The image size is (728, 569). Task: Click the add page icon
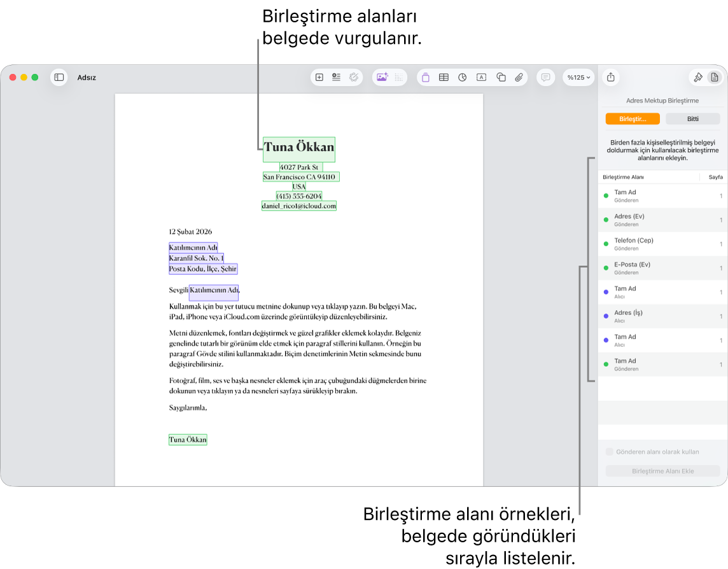pyautogui.click(x=319, y=77)
